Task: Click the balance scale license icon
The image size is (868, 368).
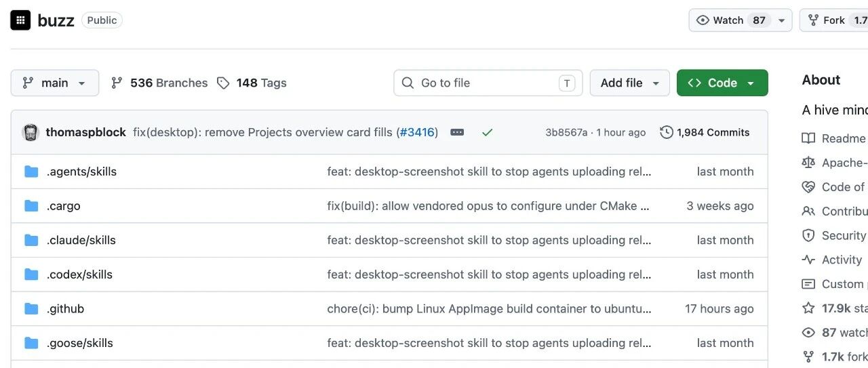Action: coord(808,163)
